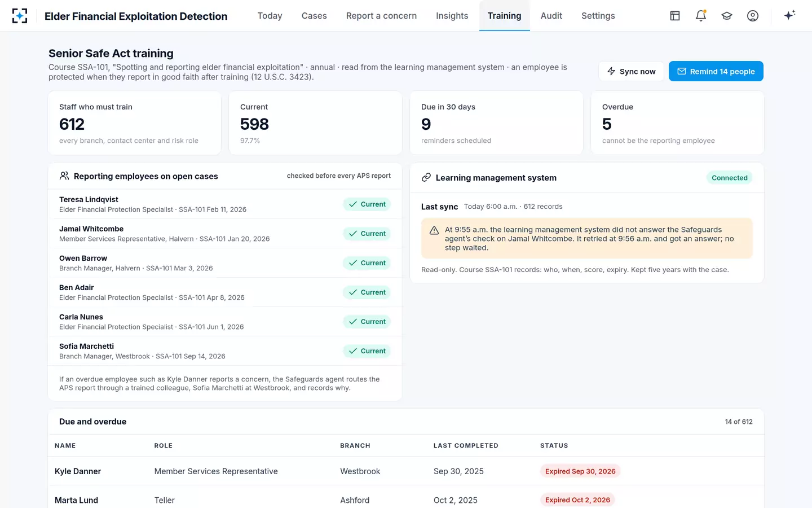Select the Due in 30 days card
Viewport: 812px width, 508px height.
pyautogui.click(x=496, y=123)
